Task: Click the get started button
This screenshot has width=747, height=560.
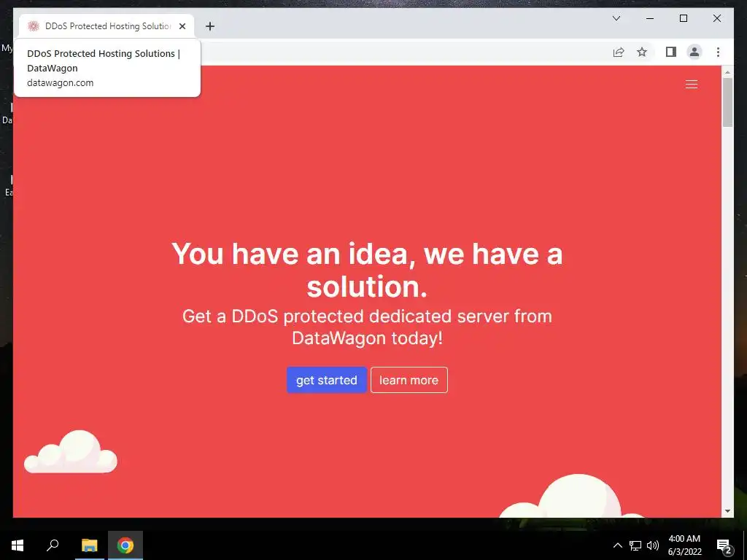Action: pos(326,380)
